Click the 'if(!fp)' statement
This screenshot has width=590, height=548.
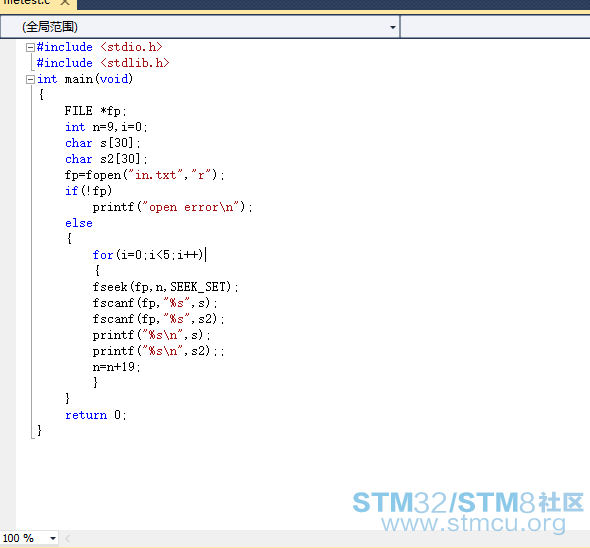pos(88,191)
